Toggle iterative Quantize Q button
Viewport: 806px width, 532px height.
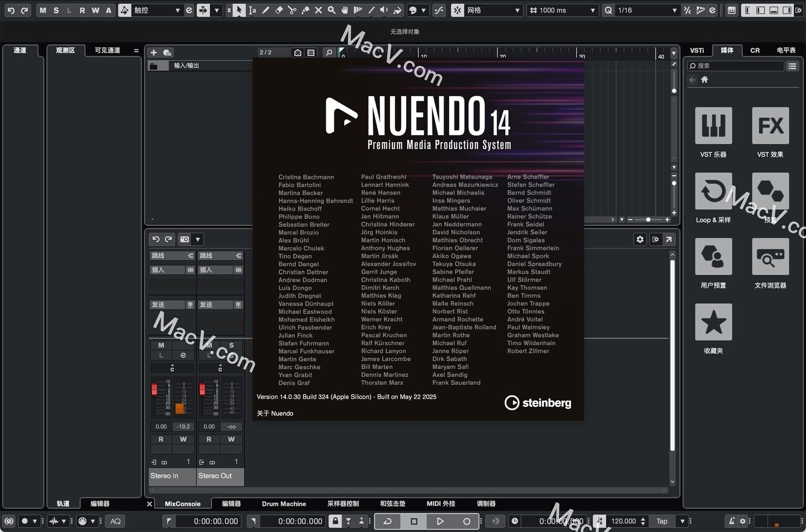click(x=608, y=10)
